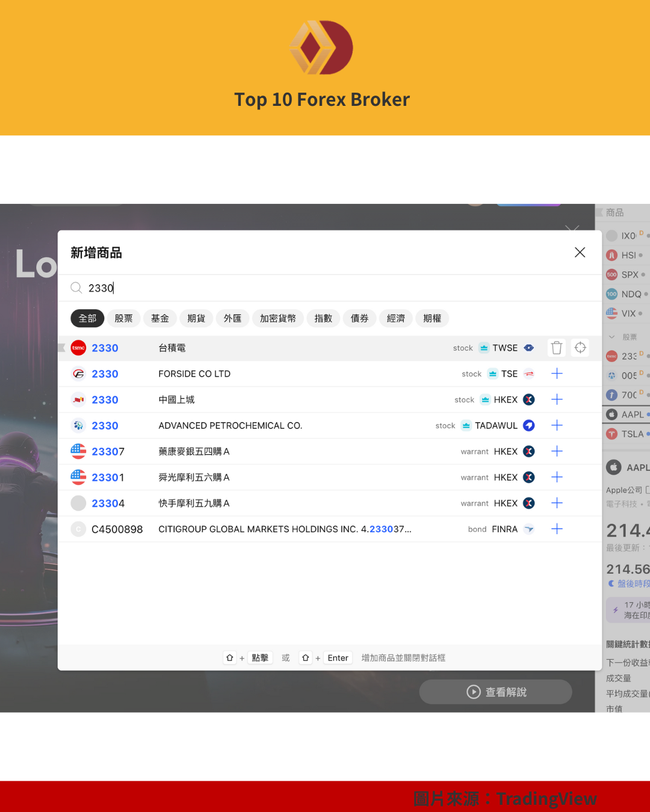The image size is (650, 812).
Task: Select AAPL in the watchlist
Action: [626, 414]
